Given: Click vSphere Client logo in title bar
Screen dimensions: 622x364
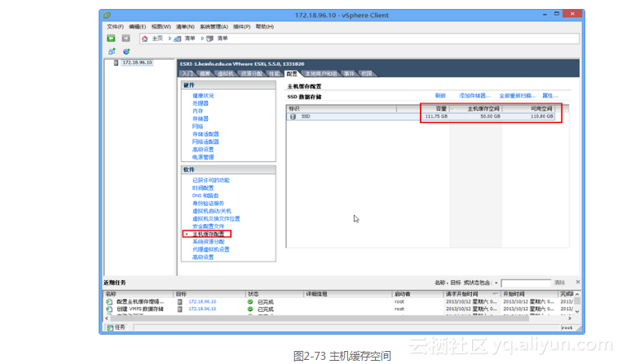Looking at the screenshot, I should tap(107, 15).
